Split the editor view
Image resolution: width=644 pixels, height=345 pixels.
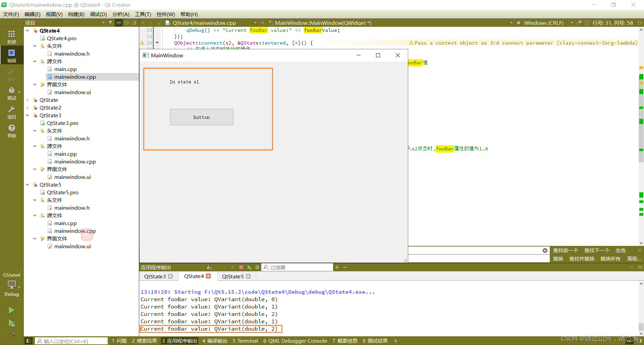[640, 23]
